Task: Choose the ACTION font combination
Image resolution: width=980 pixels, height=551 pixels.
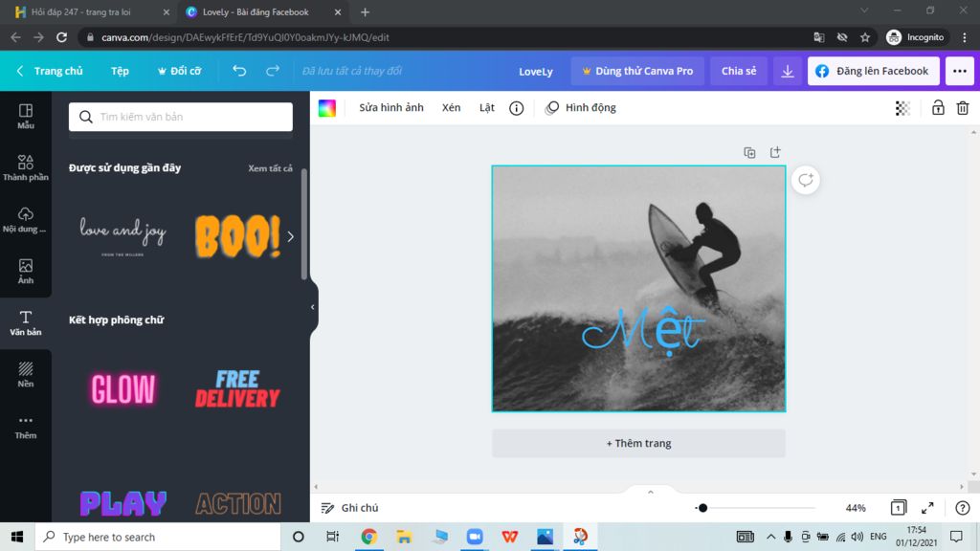Action: [x=238, y=503]
